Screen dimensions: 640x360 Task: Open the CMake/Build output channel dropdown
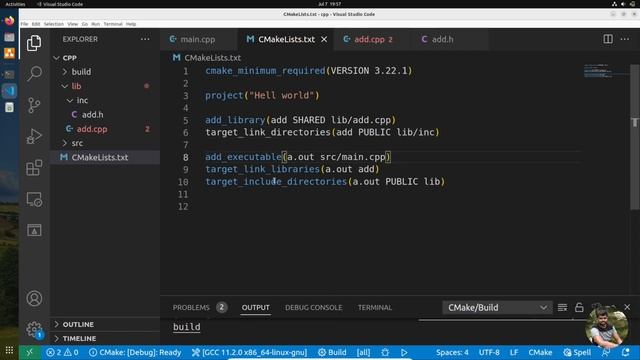click(x=497, y=307)
